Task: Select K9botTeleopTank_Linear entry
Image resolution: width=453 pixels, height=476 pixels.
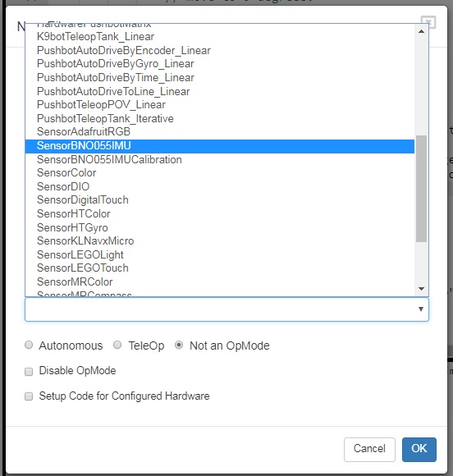Action: [x=220, y=37]
